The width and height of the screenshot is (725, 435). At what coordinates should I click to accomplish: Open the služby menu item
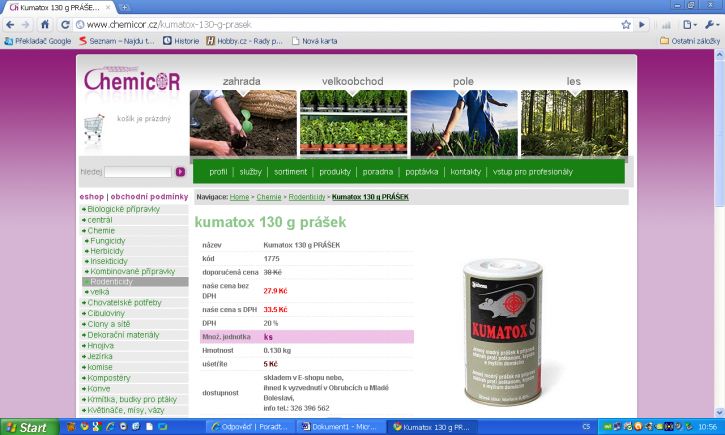(x=251, y=172)
